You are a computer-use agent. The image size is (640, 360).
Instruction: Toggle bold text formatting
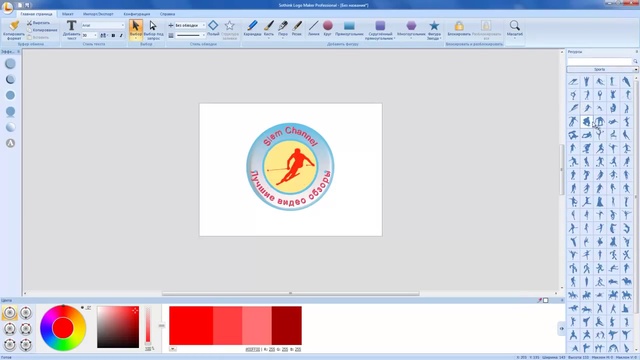(113, 36)
